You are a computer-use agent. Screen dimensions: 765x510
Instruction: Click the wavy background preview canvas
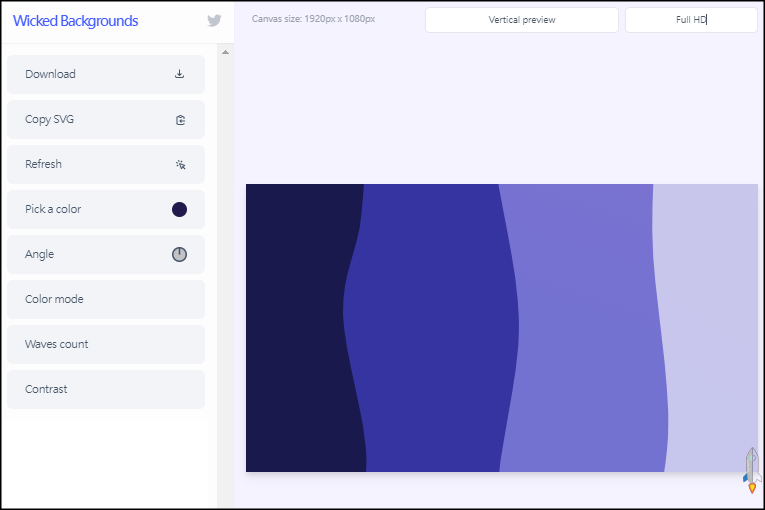coord(501,328)
